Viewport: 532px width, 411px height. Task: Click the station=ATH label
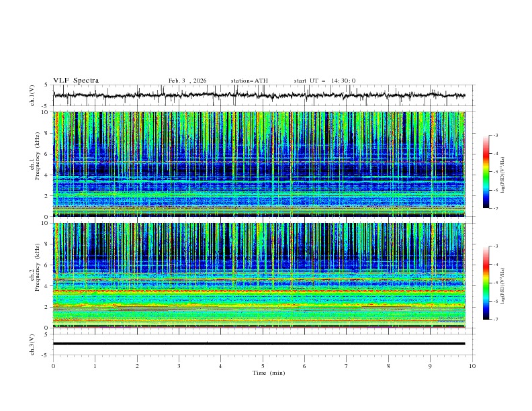(249, 81)
